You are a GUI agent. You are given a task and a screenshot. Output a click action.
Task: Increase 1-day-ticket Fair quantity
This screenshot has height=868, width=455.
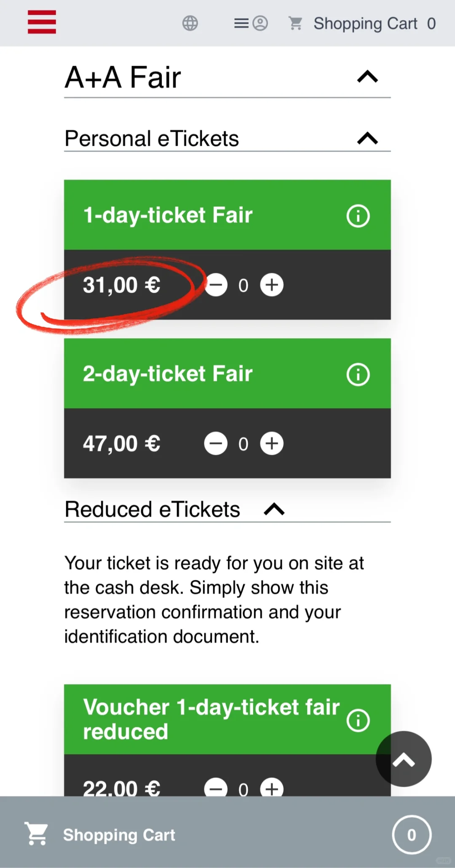point(272,285)
